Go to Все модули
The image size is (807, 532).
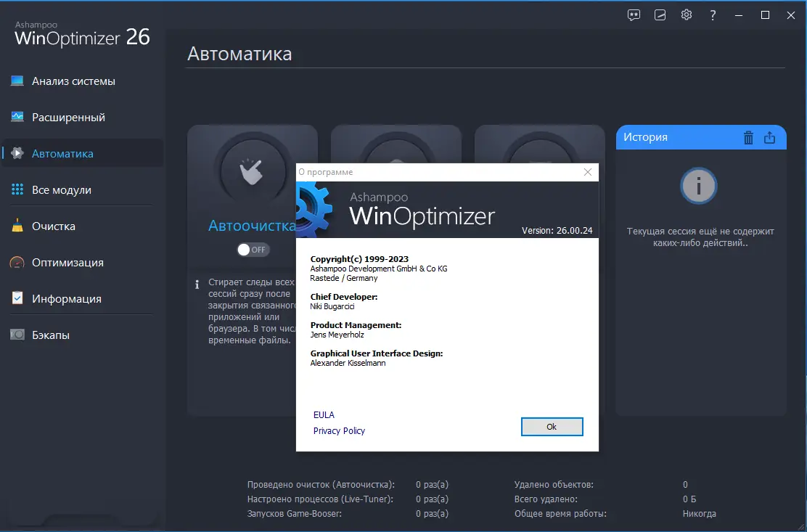pyautogui.click(x=61, y=190)
